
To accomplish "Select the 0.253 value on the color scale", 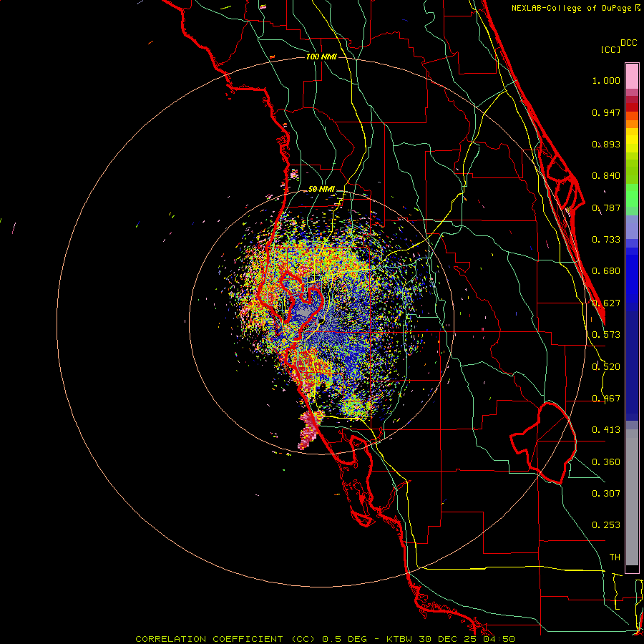I will (x=606, y=525).
